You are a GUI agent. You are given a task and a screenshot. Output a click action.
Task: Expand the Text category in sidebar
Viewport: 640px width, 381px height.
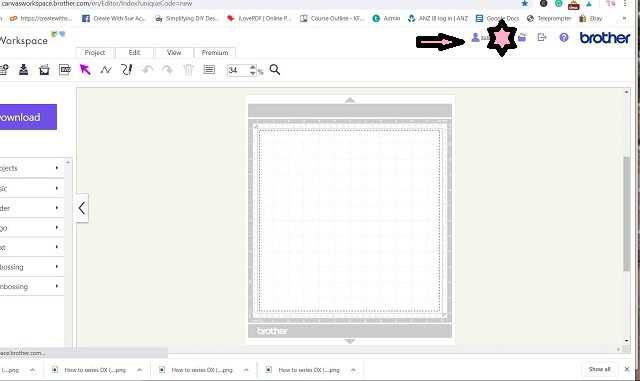[31, 247]
